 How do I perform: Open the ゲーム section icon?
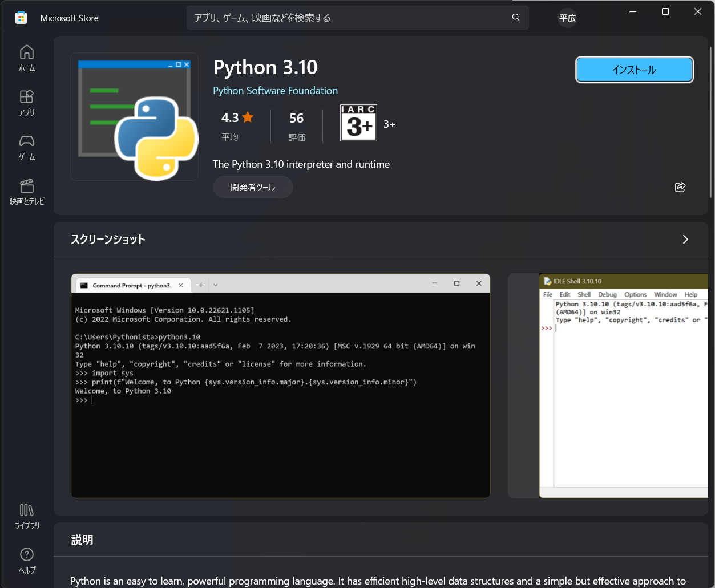point(26,147)
